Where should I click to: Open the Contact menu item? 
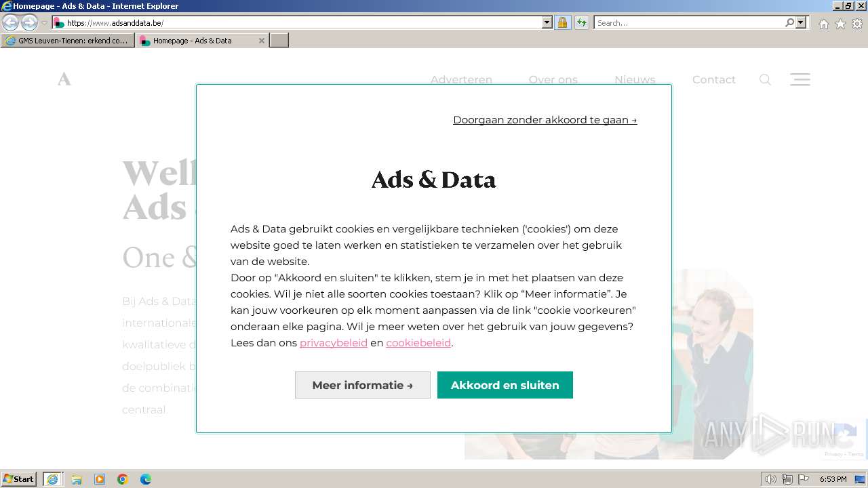(713, 79)
